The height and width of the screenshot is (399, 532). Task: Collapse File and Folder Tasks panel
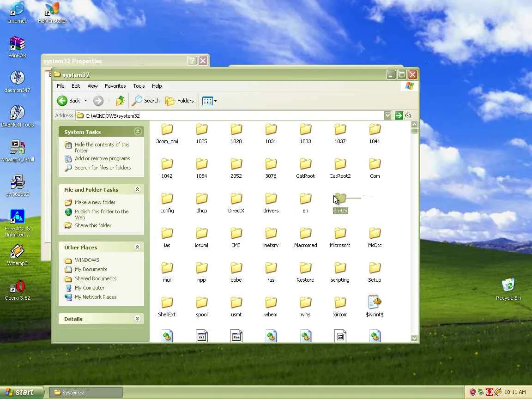click(x=138, y=189)
